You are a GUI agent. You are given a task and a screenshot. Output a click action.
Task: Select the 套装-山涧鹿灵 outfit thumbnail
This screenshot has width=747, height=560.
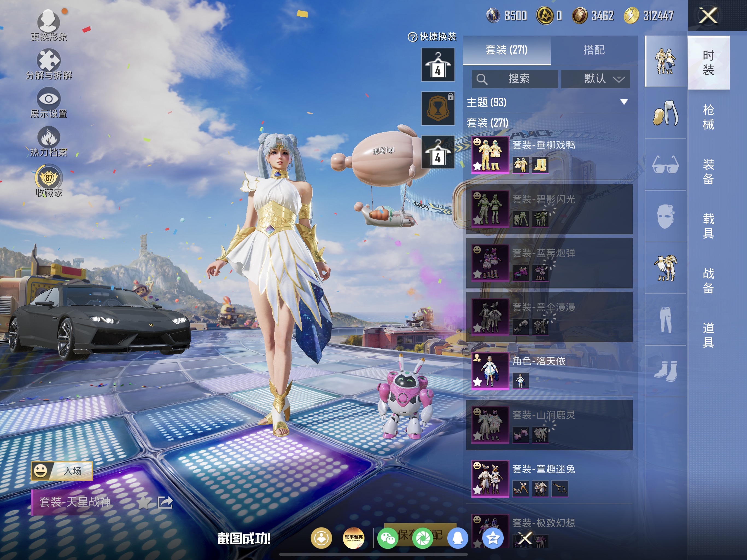(x=490, y=425)
